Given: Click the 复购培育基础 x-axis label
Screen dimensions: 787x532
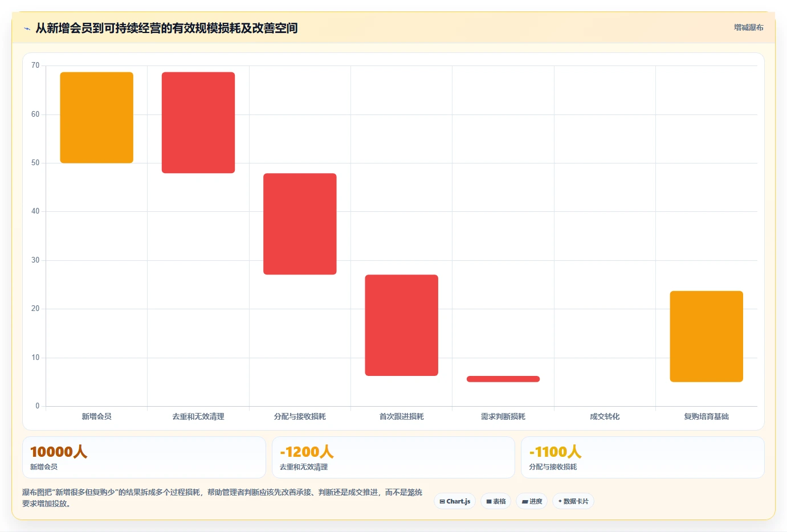Looking at the screenshot, I should 707,417.
